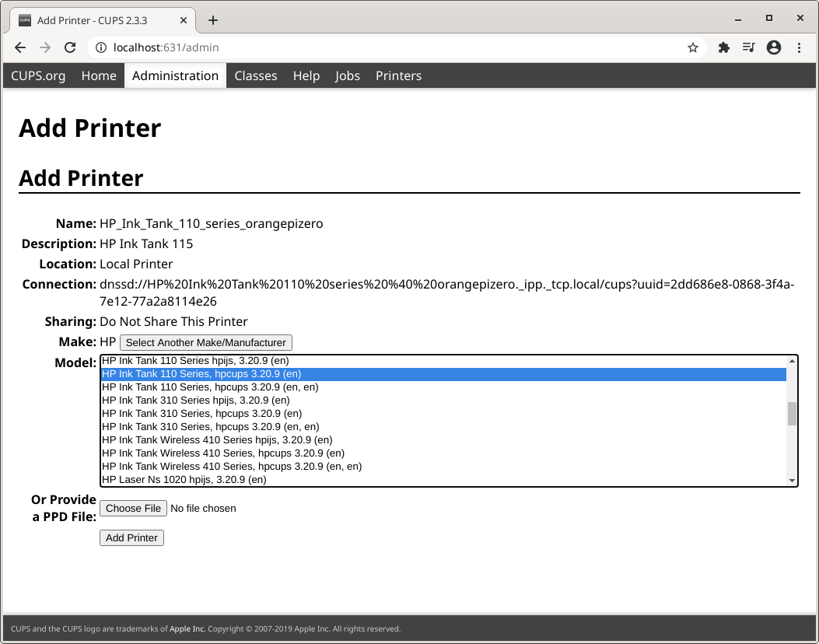Select HP Ink Tank 110 Series hpcups (en, en)
This screenshot has height=644, width=819.
coord(443,387)
